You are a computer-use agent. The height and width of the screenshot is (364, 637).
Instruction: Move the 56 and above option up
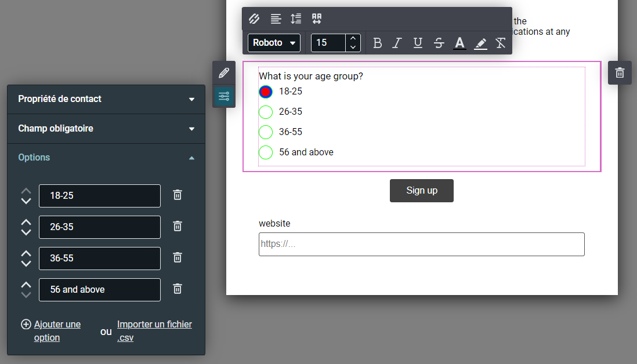tap(26, 285)
